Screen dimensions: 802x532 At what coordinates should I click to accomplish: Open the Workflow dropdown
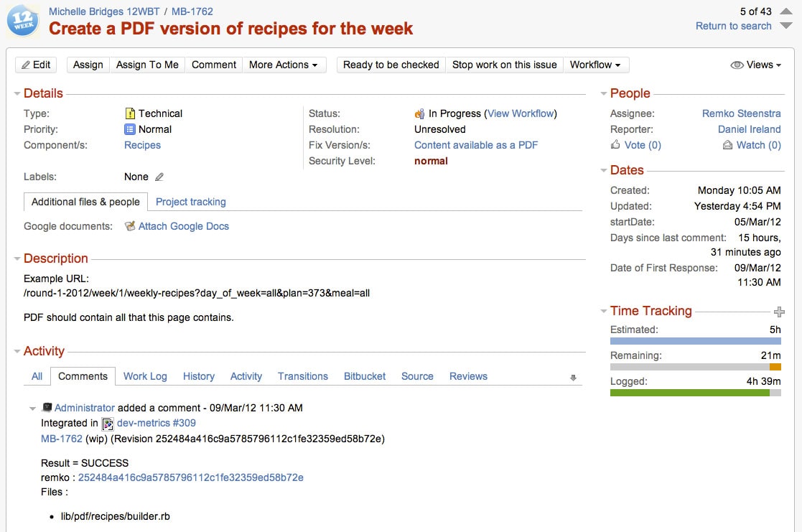[x=596, y=65]
